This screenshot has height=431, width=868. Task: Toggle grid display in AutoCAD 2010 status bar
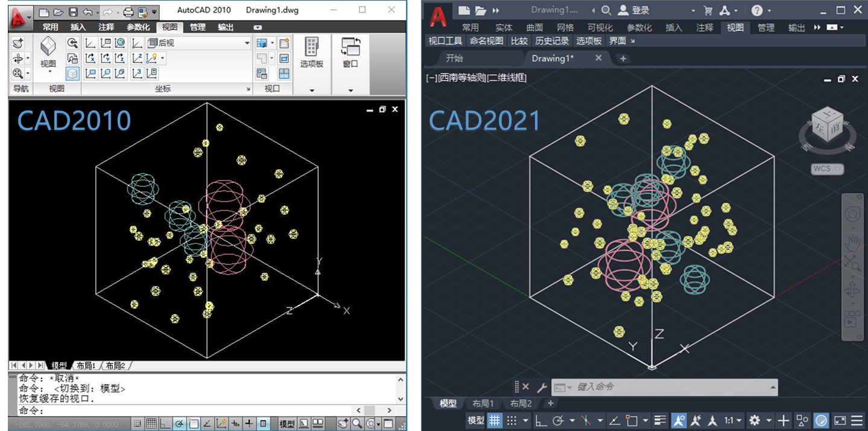tap(151, 424)
